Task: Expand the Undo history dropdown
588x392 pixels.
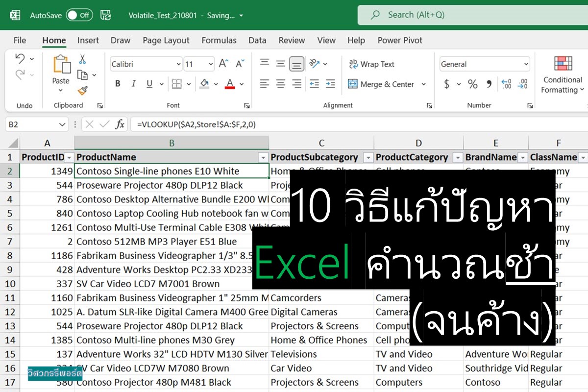Action: (x=32, y=59)
